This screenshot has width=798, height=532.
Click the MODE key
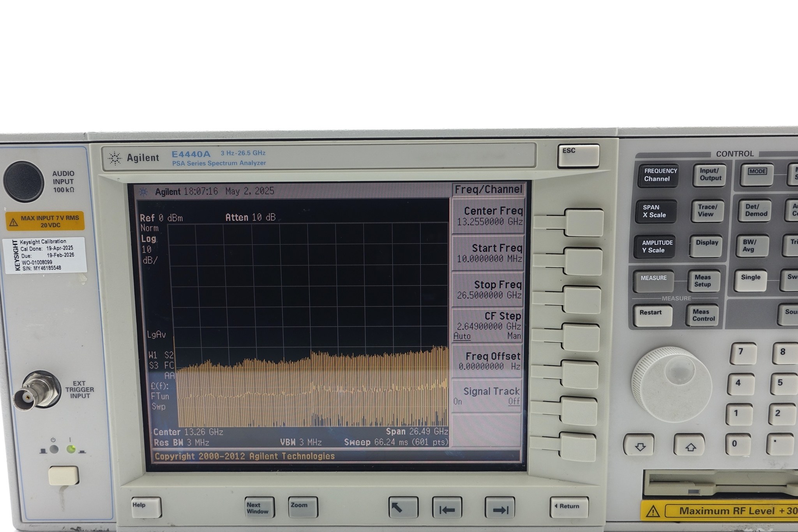coord(757,175)
